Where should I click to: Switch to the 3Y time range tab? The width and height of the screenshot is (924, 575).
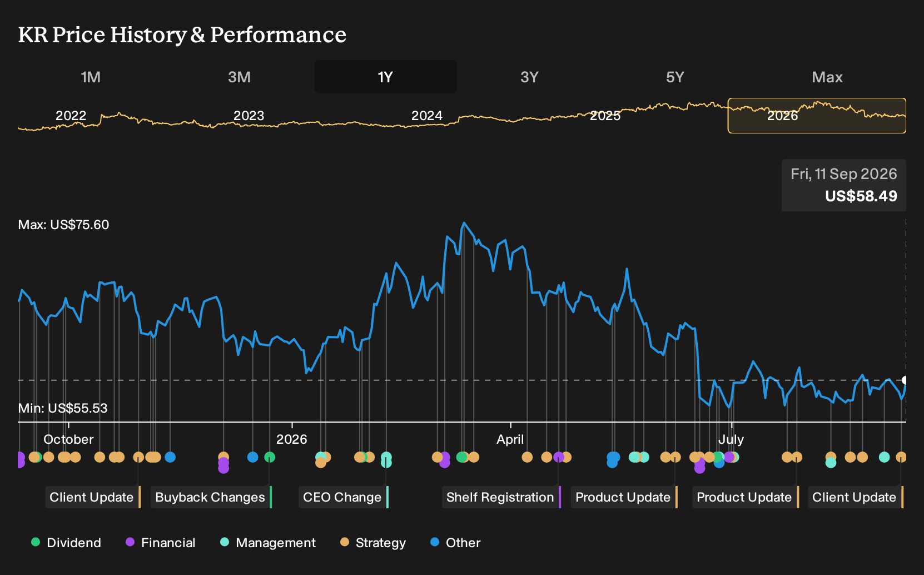529,77
